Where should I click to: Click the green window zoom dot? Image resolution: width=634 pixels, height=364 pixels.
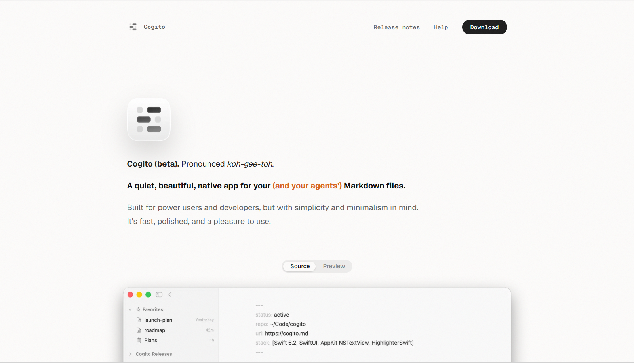148,295
